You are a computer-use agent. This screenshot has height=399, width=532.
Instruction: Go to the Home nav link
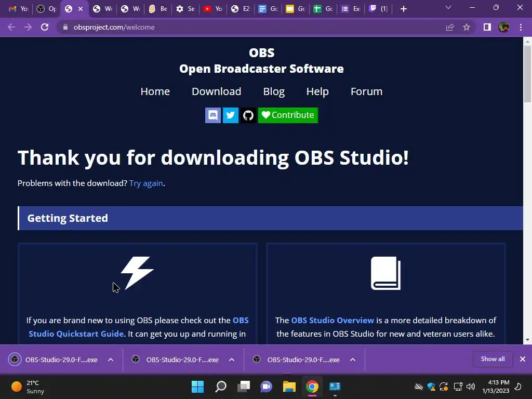[x=155, y=91]
